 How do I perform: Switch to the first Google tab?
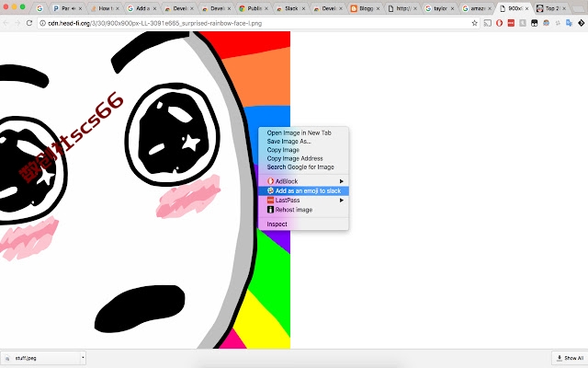[40, 8]
